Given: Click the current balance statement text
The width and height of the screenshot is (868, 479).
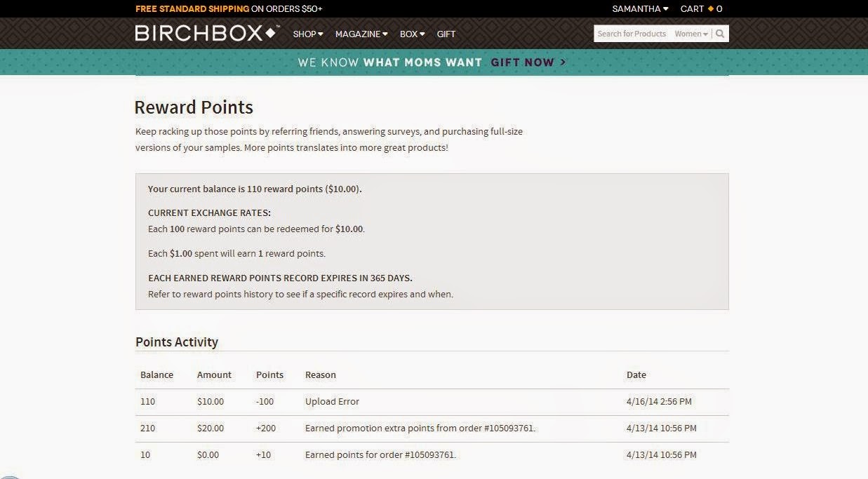Looking at the screenshot, I should coord(255,189).
